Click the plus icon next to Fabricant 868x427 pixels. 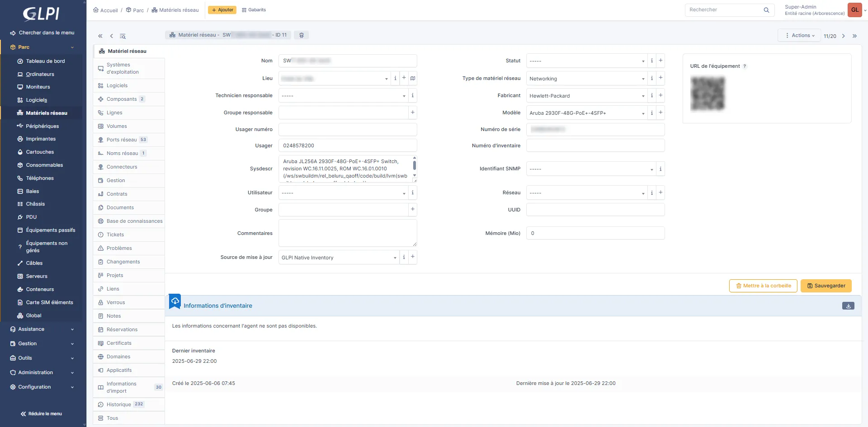[660, 95]
